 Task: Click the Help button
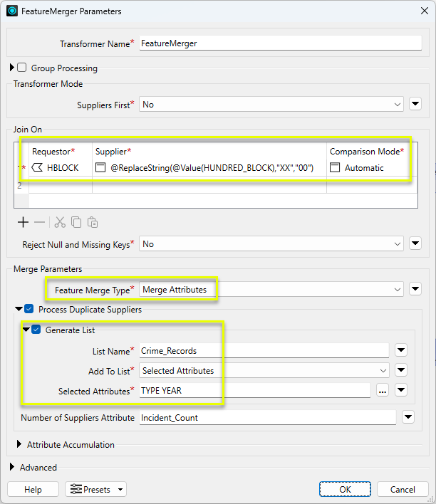click(x=33, y=489)
